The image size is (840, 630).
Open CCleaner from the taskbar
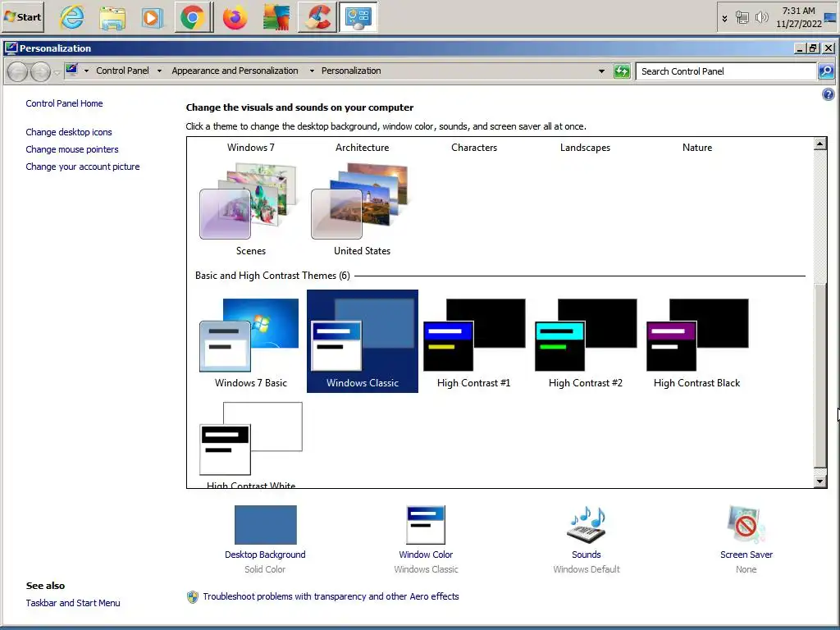coord(317,18)
